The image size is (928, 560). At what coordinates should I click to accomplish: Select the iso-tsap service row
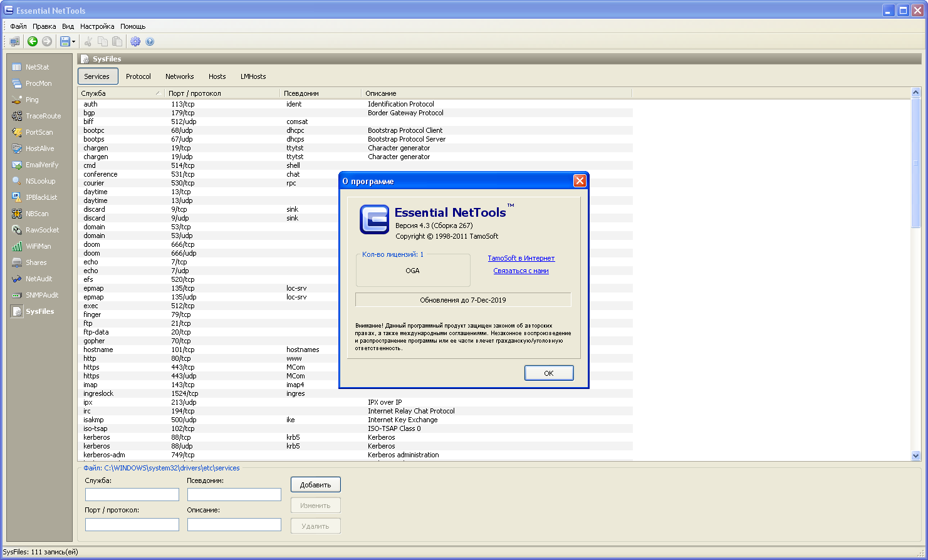[355, 428]
